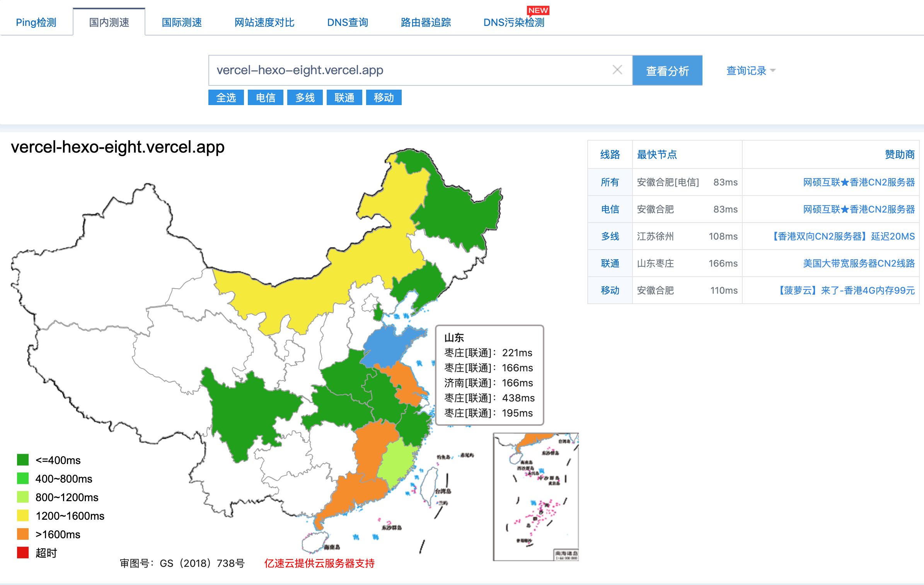Click 济南[联通] 166ms tooltip entry
Screen dimensions: 924x585
point(488,383)
